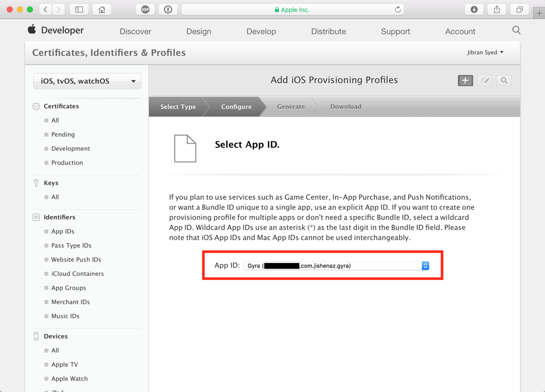
Task: Open the Jibran Syed account dropdown
Action: 485,52
